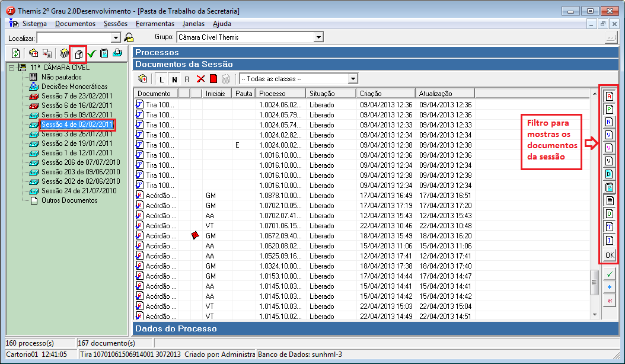The width and height of the screenshot is (625, 364).
Task: Click the refresh folder icon in left toolbar
Action: pos(15,53)
